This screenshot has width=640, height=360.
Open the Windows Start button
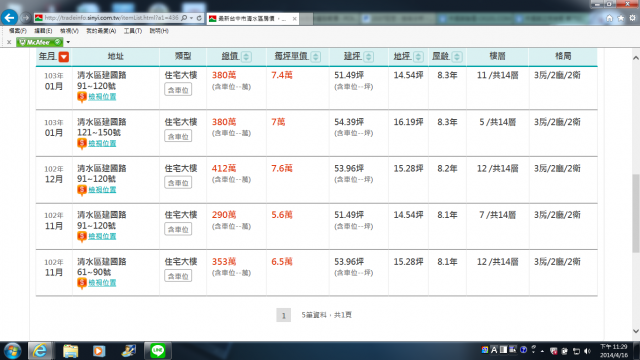(x=12, y=351)
